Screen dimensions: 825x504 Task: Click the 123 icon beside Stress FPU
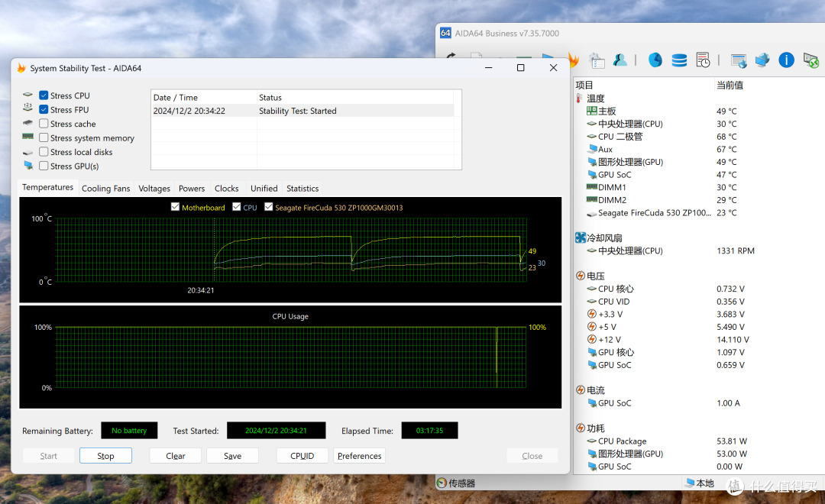click(28, 108)
